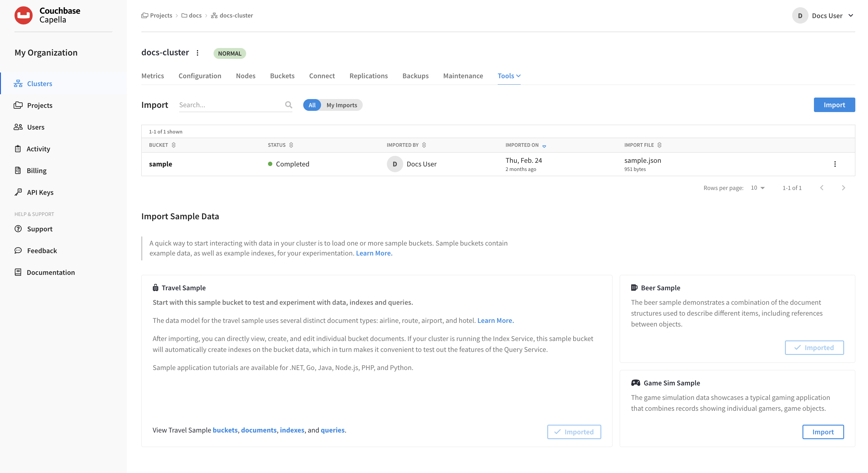Select the All imports filter
The width and height of the screenshot is (868, 473).
312,105
